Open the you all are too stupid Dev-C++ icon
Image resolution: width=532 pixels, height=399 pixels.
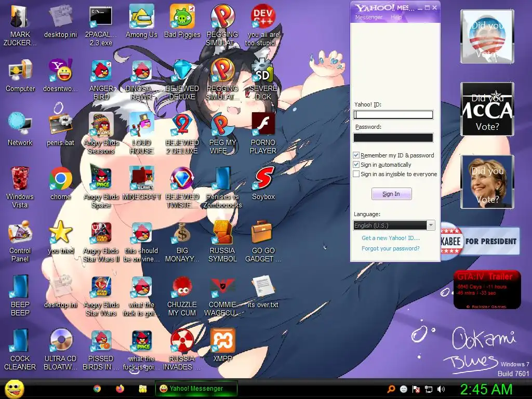pyautogui.click(x=263, y=25)
